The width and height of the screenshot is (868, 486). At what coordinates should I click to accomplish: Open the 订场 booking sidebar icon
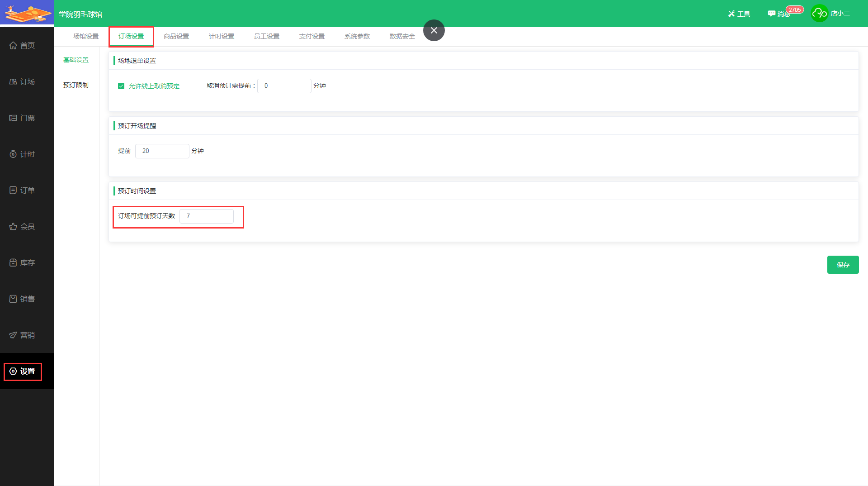[x=13, y=81]
